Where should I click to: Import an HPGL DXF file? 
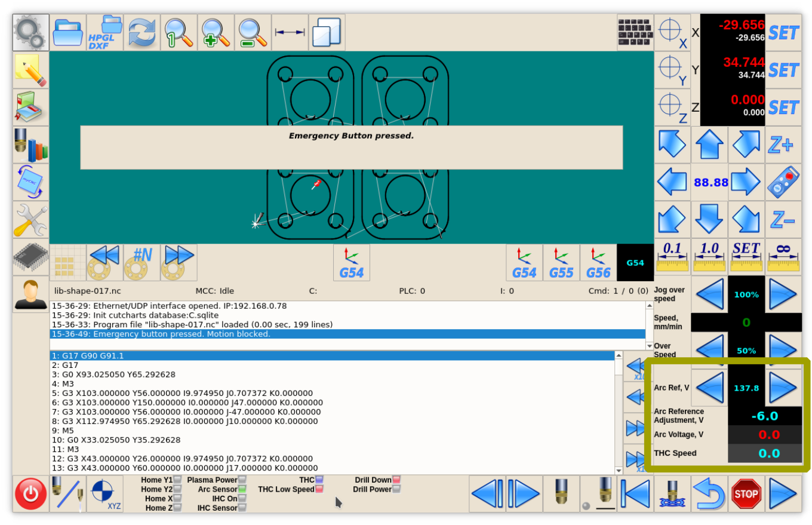[x=105, y=32]
